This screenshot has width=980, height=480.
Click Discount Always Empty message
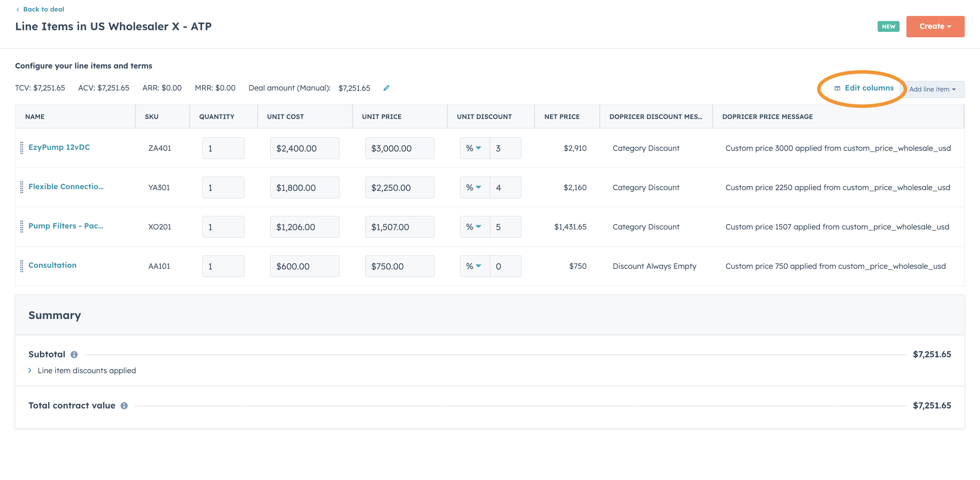click(654, 266)
